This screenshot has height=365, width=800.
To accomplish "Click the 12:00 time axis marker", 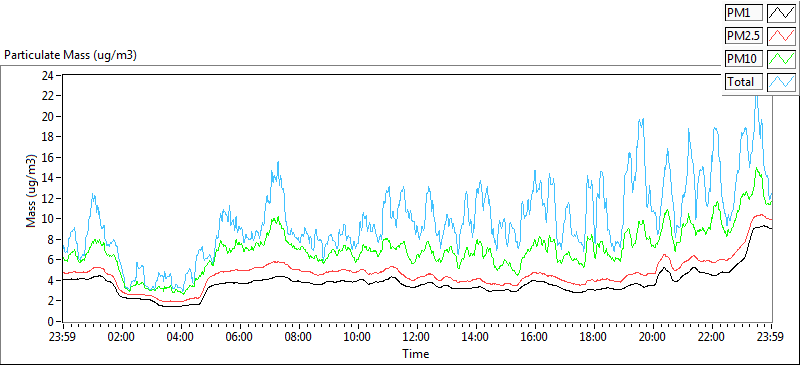I will coord(417,337).
